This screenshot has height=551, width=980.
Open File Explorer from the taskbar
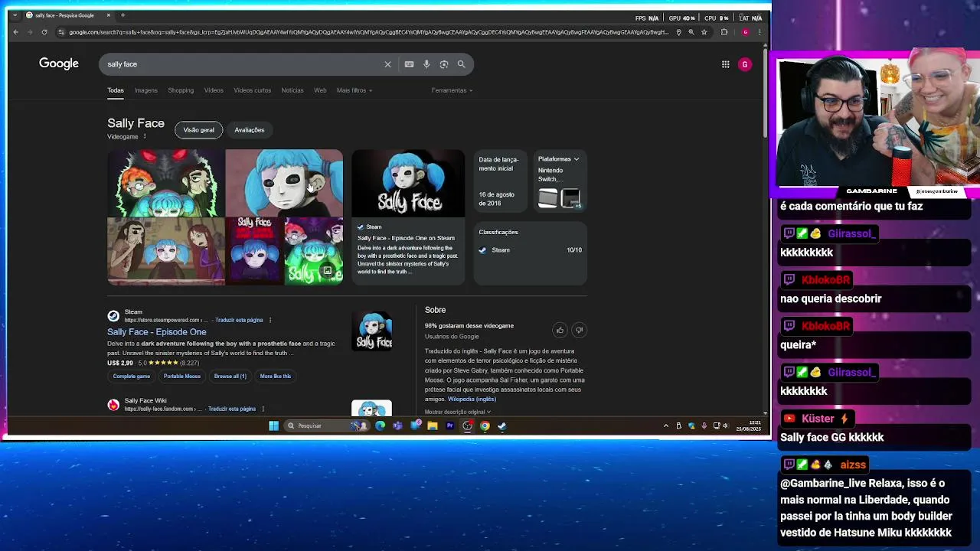click(x=433, y=426)
